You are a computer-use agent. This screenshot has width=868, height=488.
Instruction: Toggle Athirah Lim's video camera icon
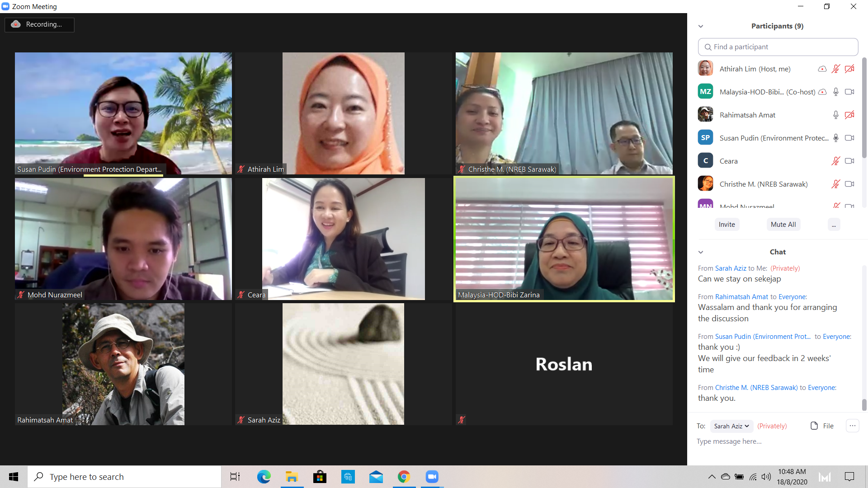849,69
